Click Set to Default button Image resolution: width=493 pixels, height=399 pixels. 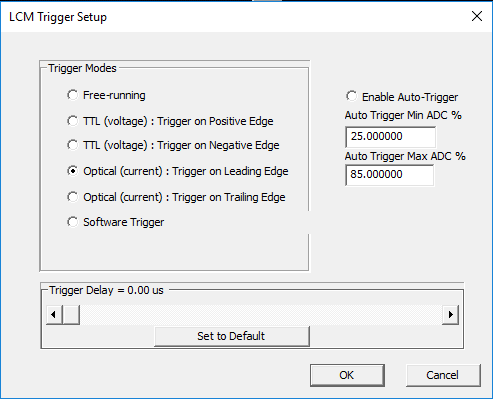click(x=232, y=336)
